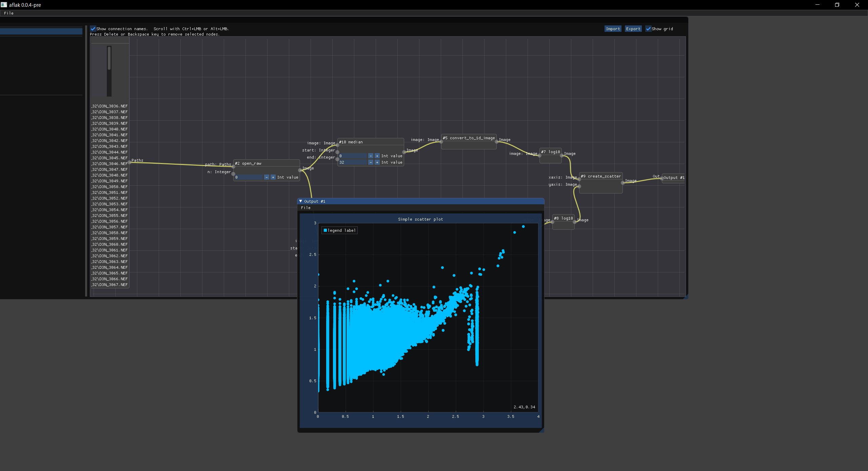This screenshot has height=471, width=868.
Task: Click file entry D3N_3046.NEF
Action: point(109,164)
